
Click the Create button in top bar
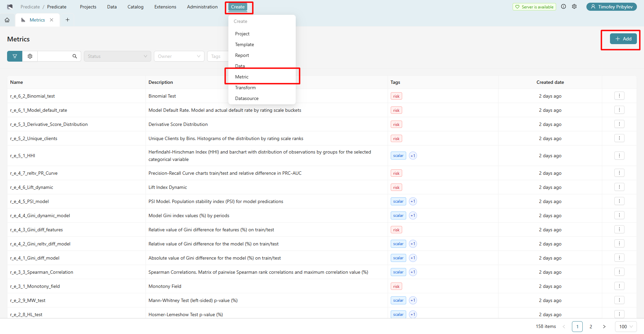tap(238, 7)
